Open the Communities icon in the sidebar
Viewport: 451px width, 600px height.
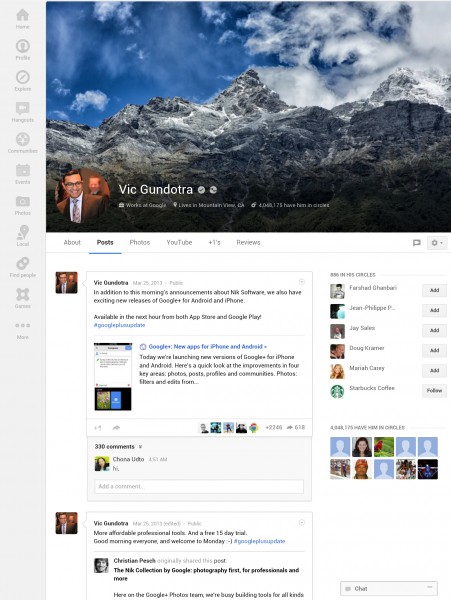click(x=23, y=139)
